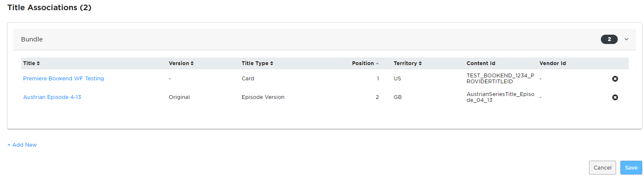The height and width of the screenshot is (178, 644).
Task: Toggle the Position ascending sort arrow
Action: 377,63
